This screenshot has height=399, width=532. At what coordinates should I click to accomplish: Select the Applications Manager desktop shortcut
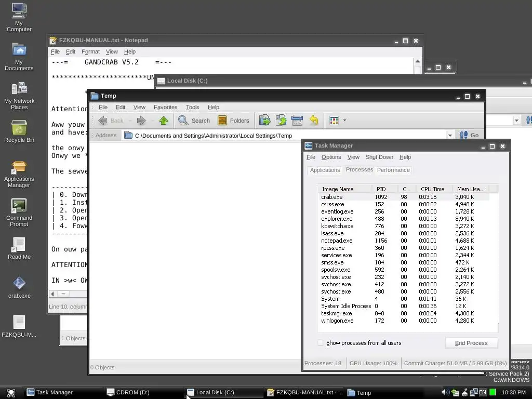coord(19,175)
